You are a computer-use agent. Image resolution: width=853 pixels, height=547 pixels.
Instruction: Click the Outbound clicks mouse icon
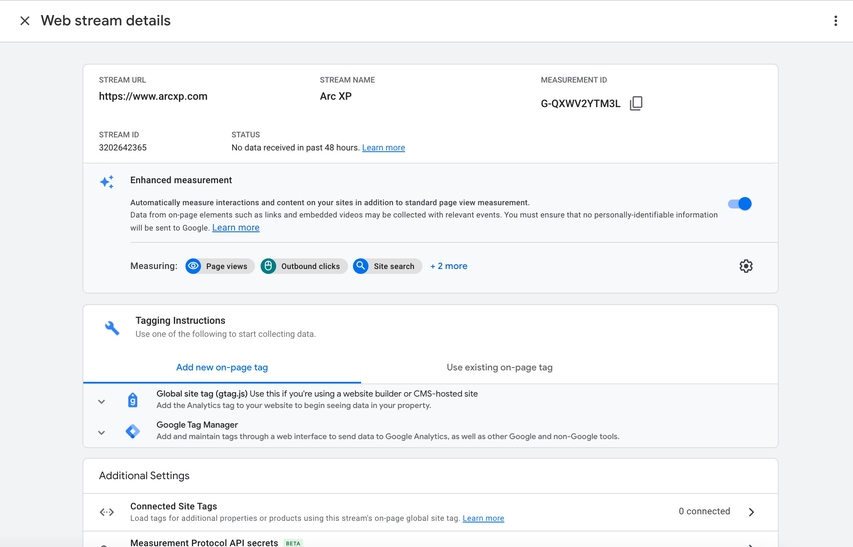268,266
